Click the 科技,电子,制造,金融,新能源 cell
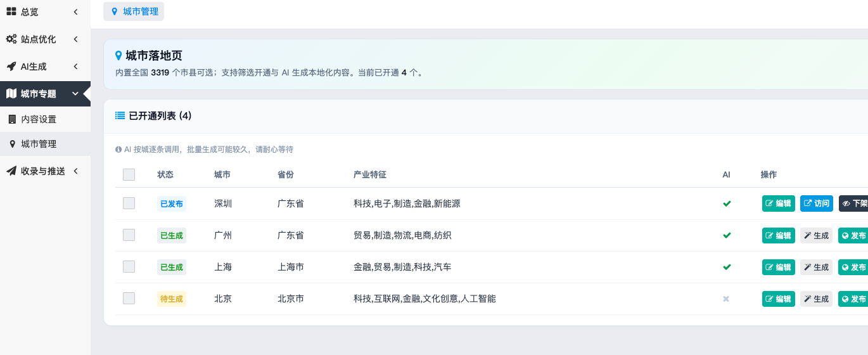868x355 pixels. click(407, 203)
